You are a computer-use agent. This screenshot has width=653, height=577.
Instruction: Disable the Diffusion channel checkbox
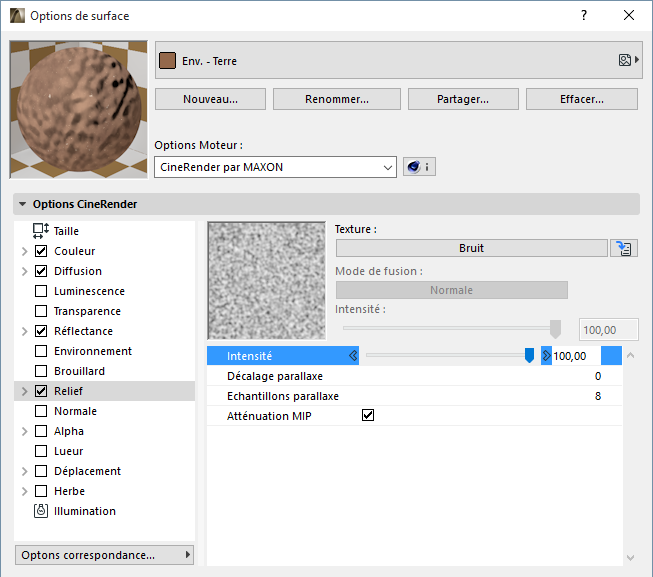tap(41, 271)
